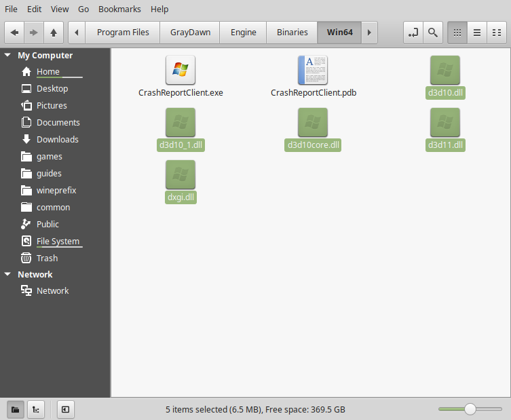Click the CrashReportClient.pdb filename label

coord(314,93)
